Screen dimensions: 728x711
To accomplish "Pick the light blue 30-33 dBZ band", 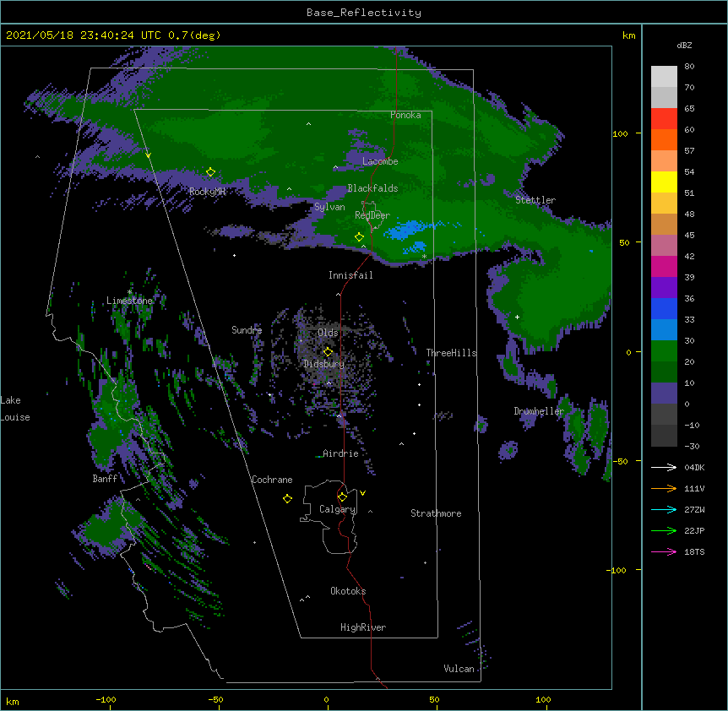I will 664,329.
